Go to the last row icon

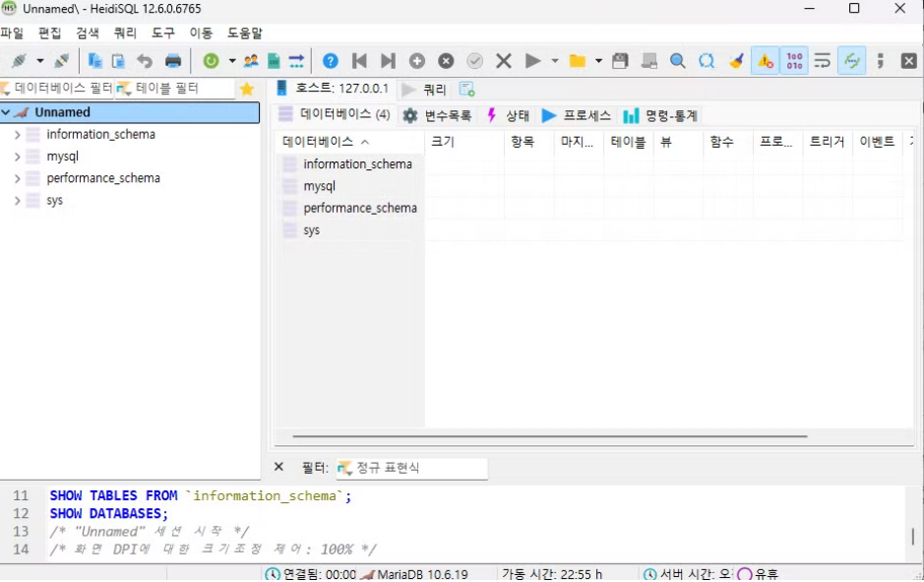(388, 61)
